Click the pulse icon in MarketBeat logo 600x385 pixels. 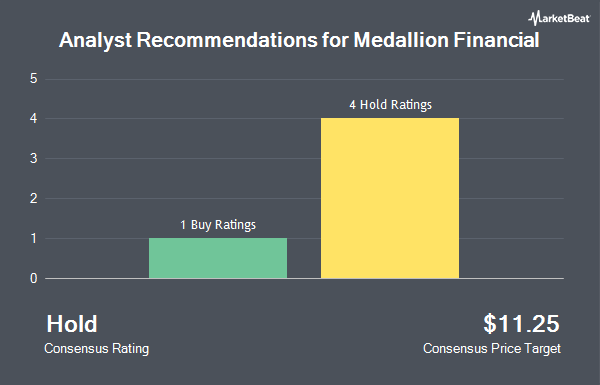click(533, 18)
